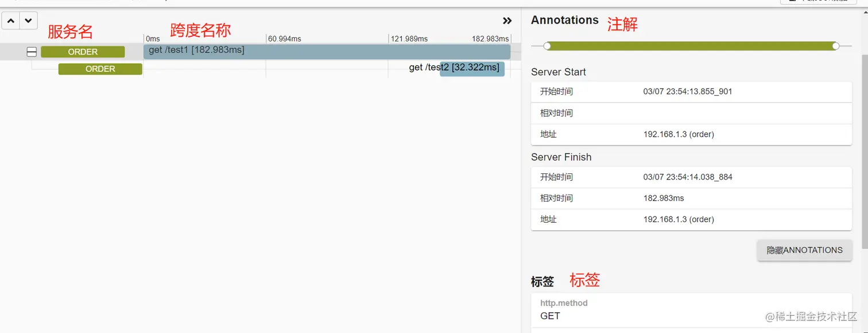The width and height of the screenshot is (868, 333).
Task: Select the top ORDER service label
Action: point(83,52)
